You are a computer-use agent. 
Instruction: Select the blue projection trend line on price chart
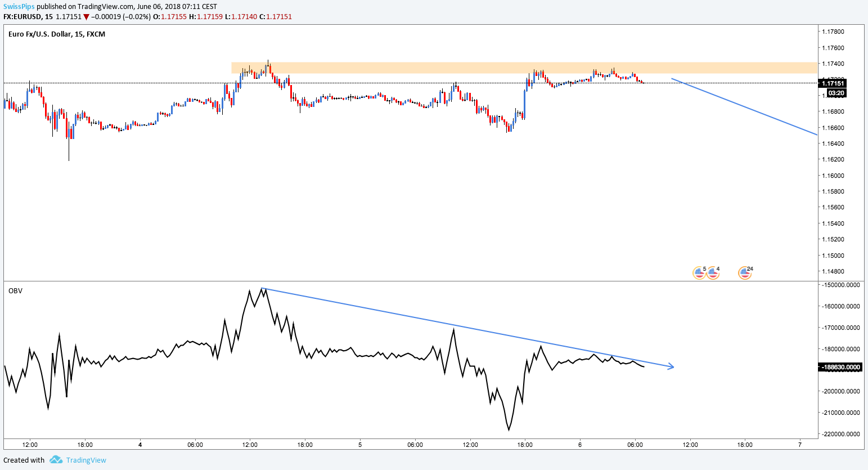click(x=744, y=107)
